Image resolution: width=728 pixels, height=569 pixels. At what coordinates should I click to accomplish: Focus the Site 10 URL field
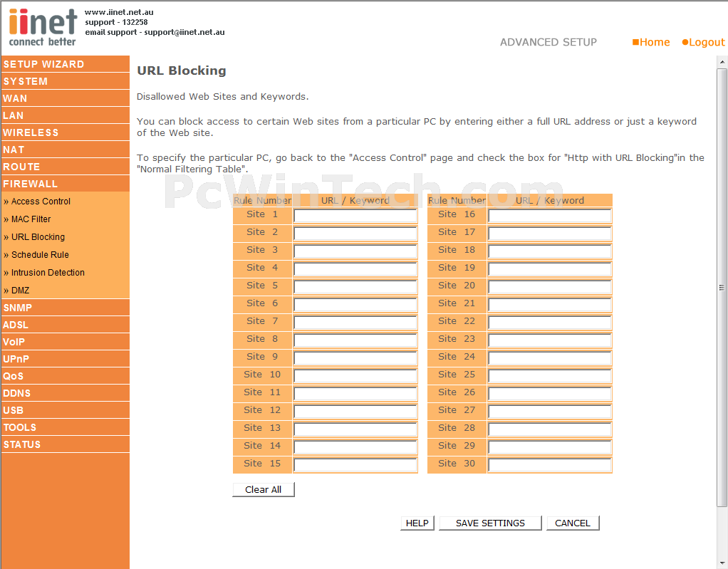[x=355, y=376]
